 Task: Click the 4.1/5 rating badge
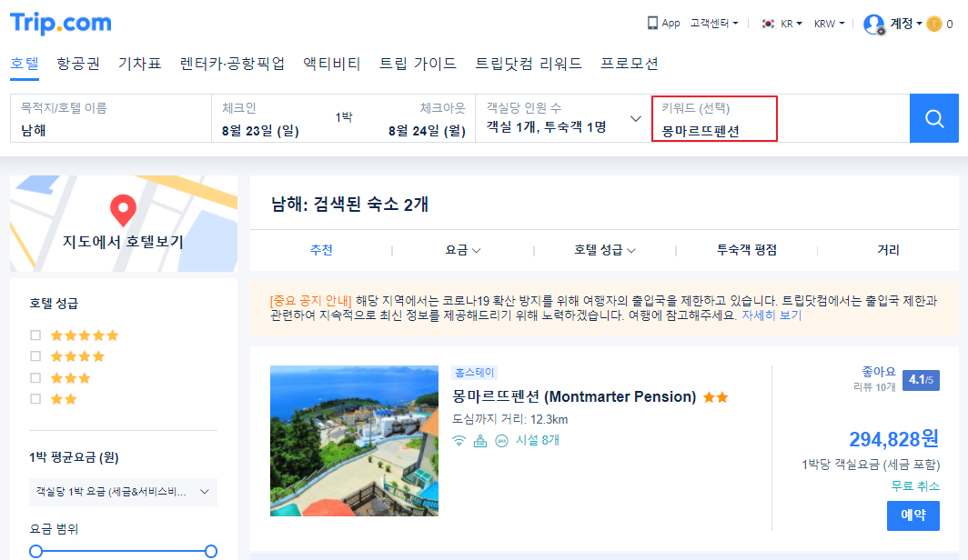point(921,380)
